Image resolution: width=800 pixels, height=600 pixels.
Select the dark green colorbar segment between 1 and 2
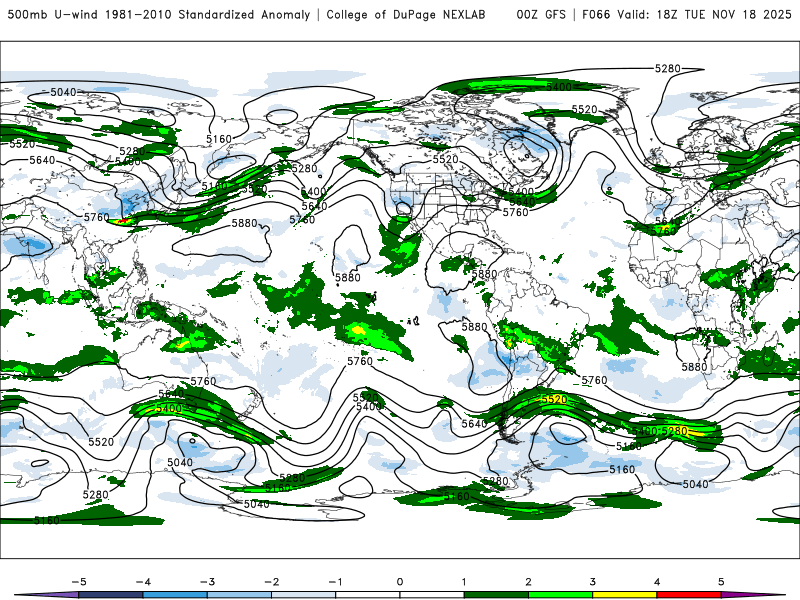point(496,595)
